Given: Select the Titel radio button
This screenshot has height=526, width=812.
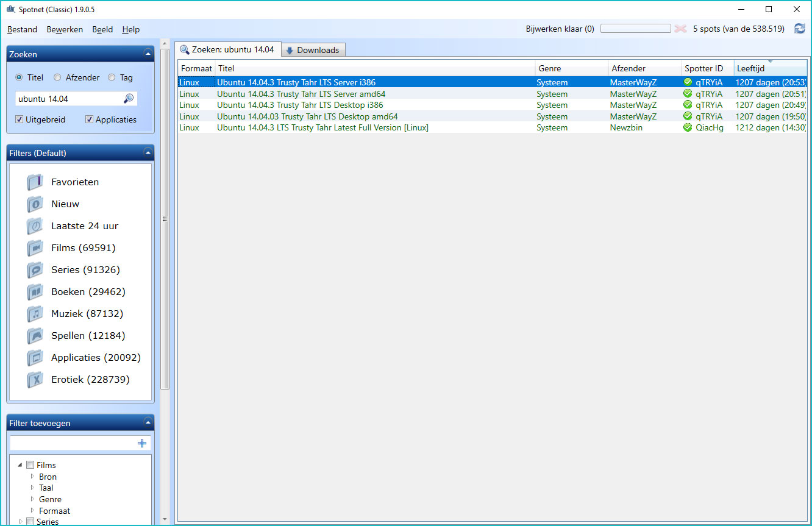Looking at the screenshot, I should pos(19,77).
